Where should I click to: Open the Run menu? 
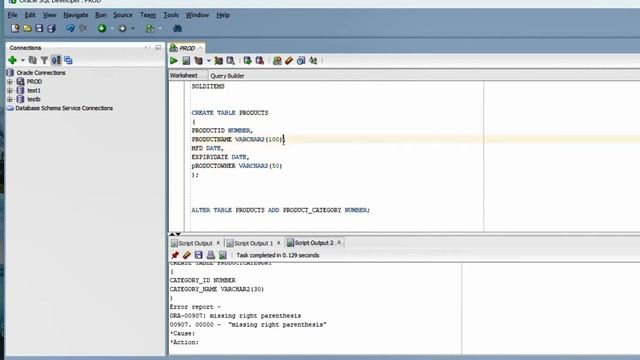click(101, 15)
